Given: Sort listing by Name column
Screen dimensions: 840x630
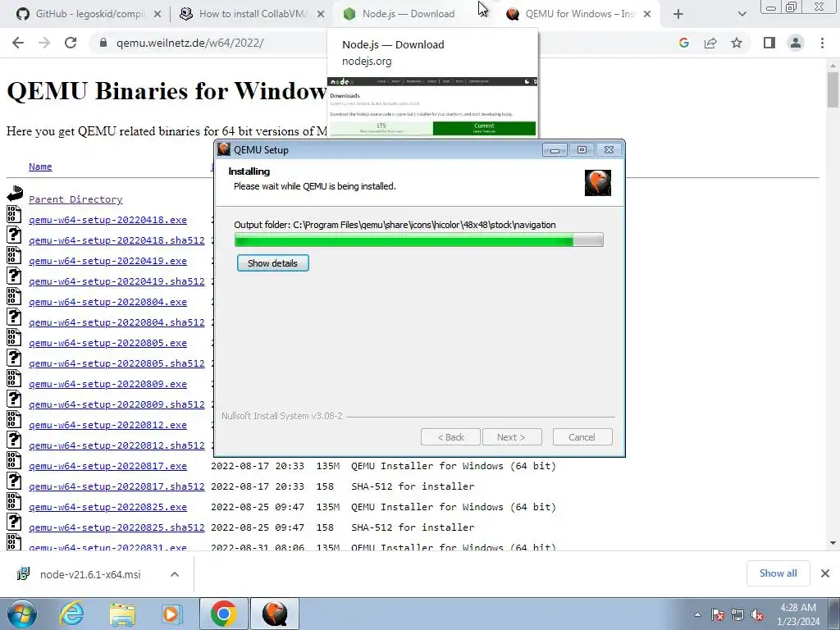Looking at the screenshot, I should 40,167.
